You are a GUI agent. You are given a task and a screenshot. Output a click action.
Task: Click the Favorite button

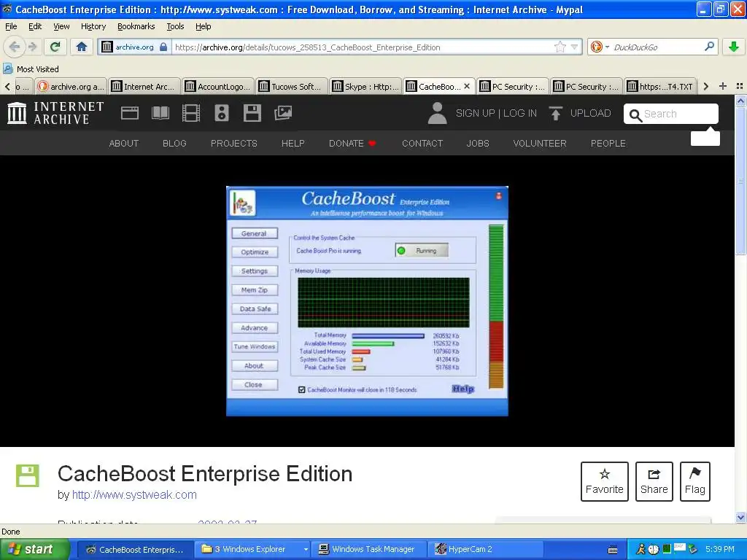[605, 481]
